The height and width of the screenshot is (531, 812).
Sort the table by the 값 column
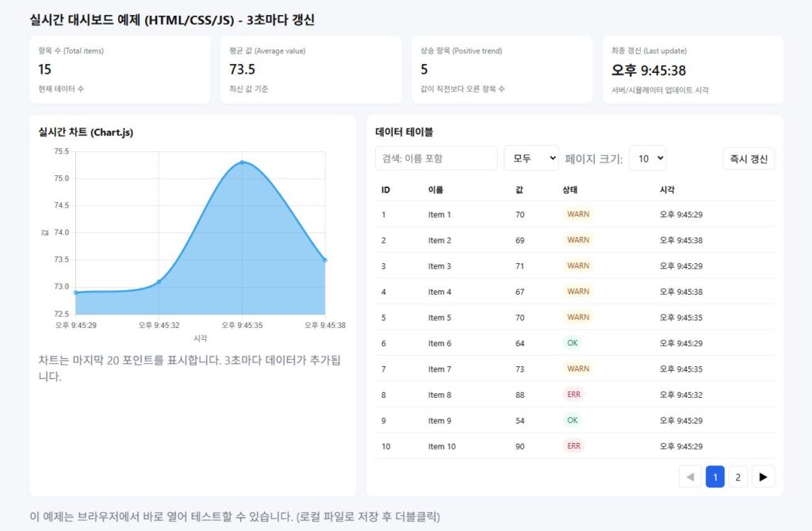(x=519, y=189)
